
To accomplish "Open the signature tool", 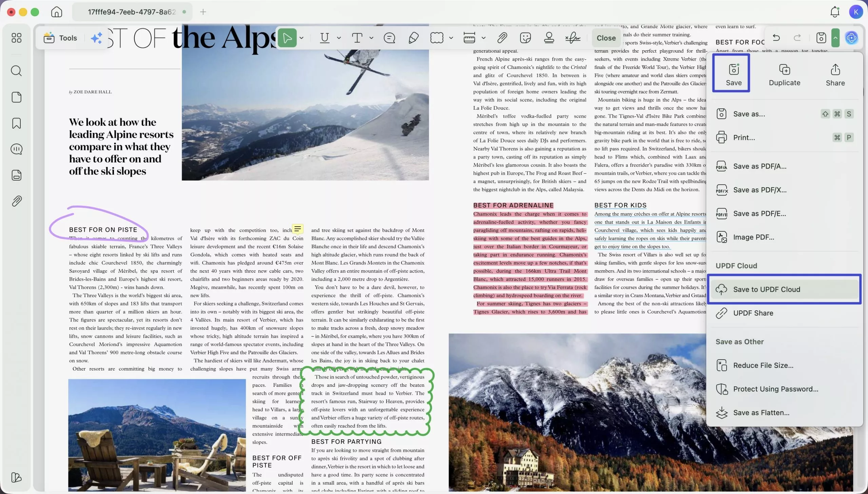I will click(x=573, y=38).
